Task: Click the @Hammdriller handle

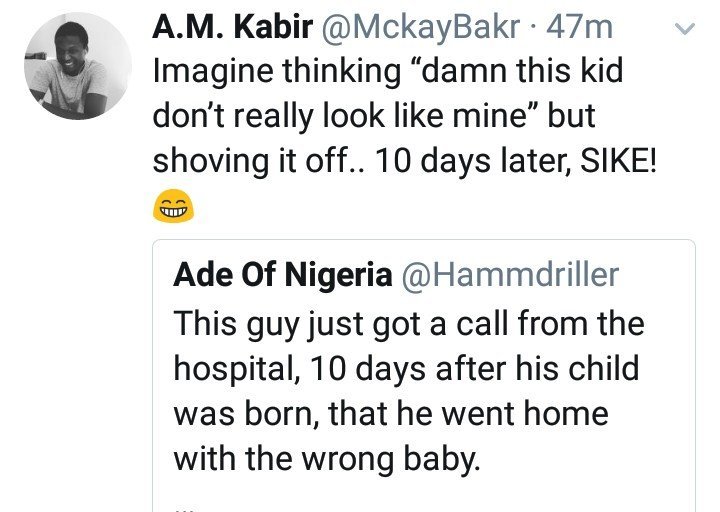Action: coord(509,276)
